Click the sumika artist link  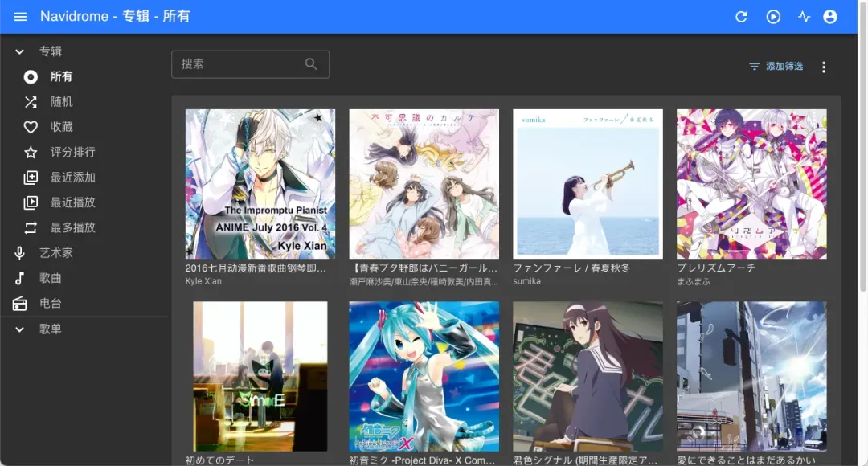pyautogui.click(x=527, y=282)
